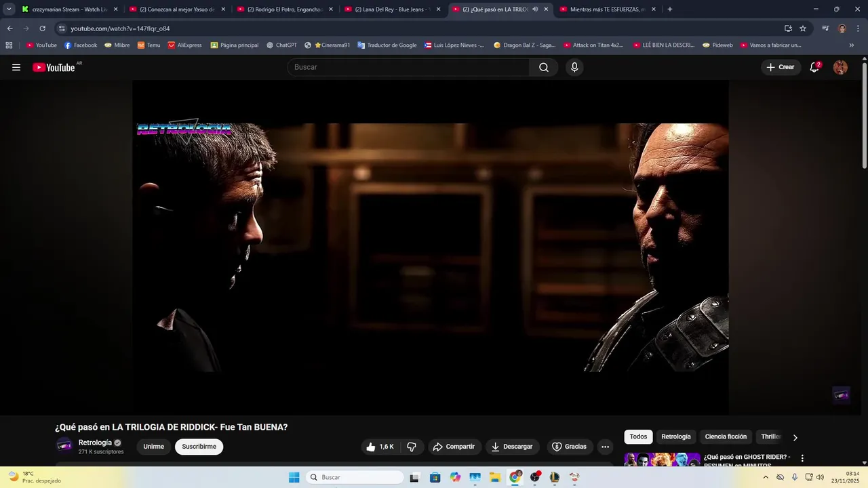Go back to the previous page
This screenshot has height=488, width=868.
tap(9, 28)
